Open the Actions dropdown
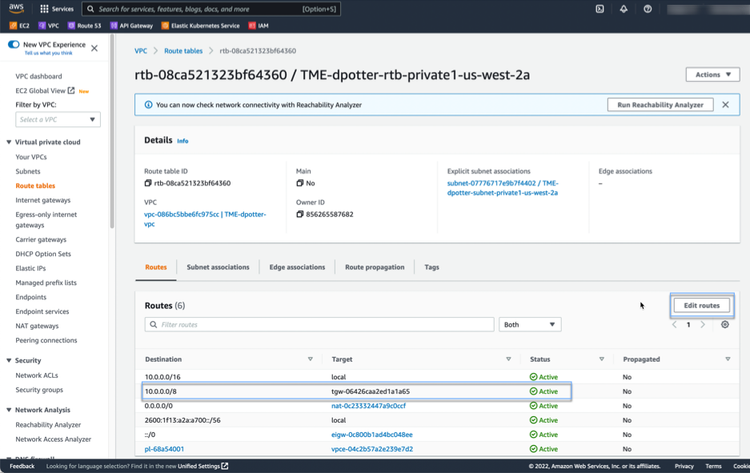This screenshot has height=473, width=750. 712,74
